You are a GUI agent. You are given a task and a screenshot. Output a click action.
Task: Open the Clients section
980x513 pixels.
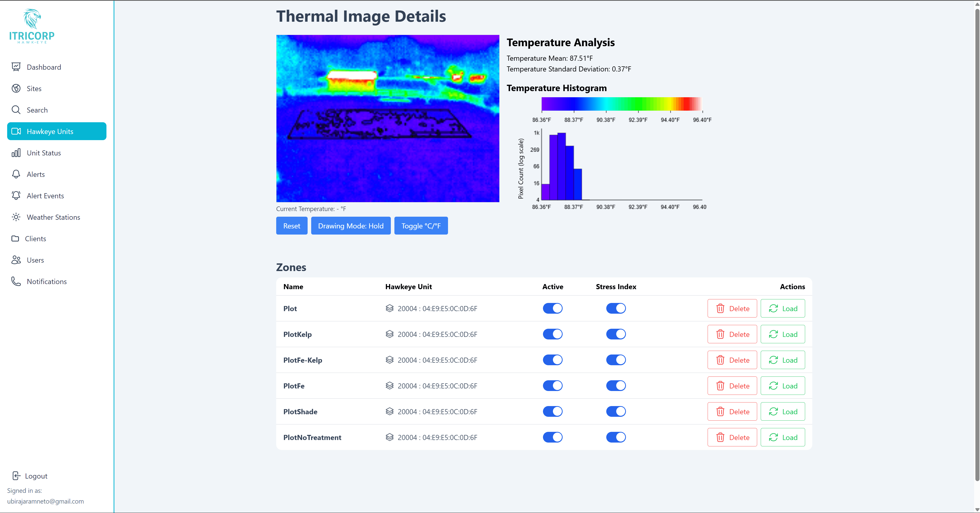point(35,239)
